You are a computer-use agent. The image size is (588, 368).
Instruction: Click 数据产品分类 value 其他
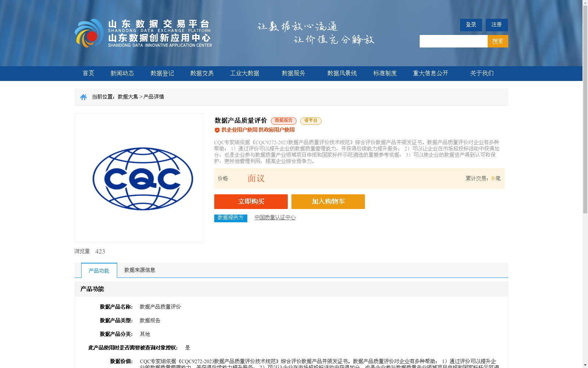pyautogui.click(x=145, y=334)
